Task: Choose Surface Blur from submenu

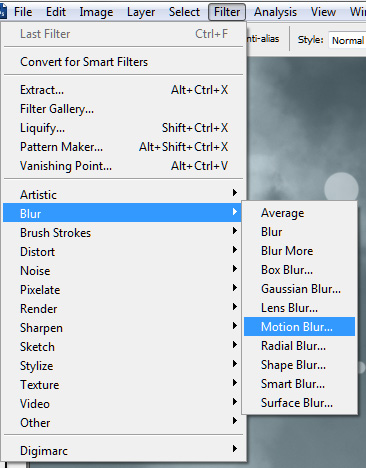Action: 299,403
